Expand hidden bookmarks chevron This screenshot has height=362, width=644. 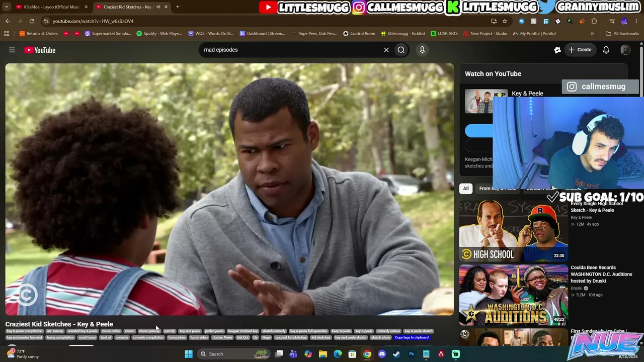[x=592, y=34]
